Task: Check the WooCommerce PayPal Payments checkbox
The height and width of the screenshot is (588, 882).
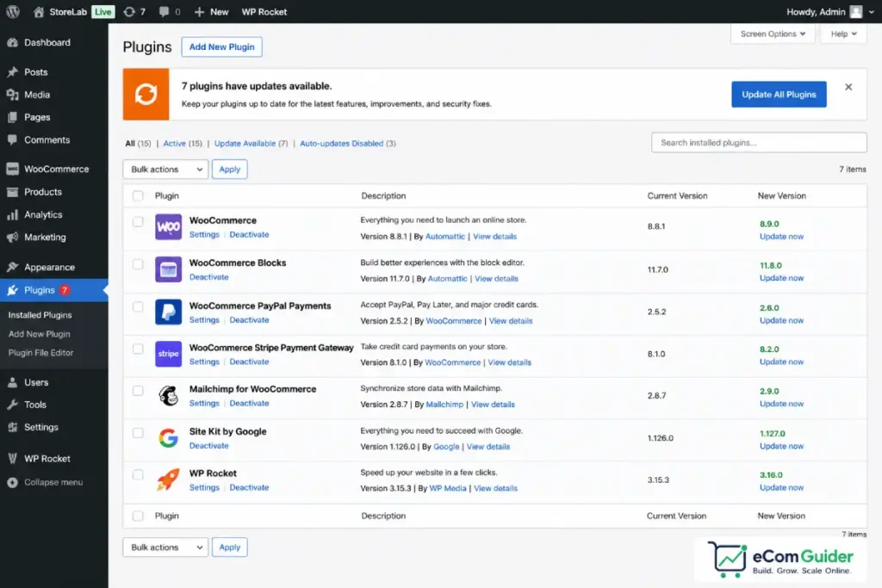Action: pos(138,307)
